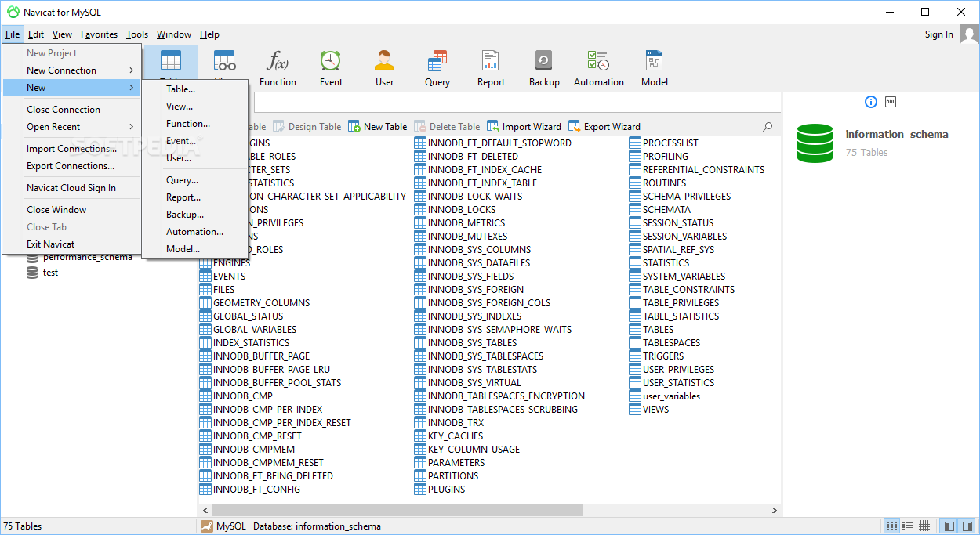Select Close Connection in File menu
980x535 pixels.
[71, 110]
